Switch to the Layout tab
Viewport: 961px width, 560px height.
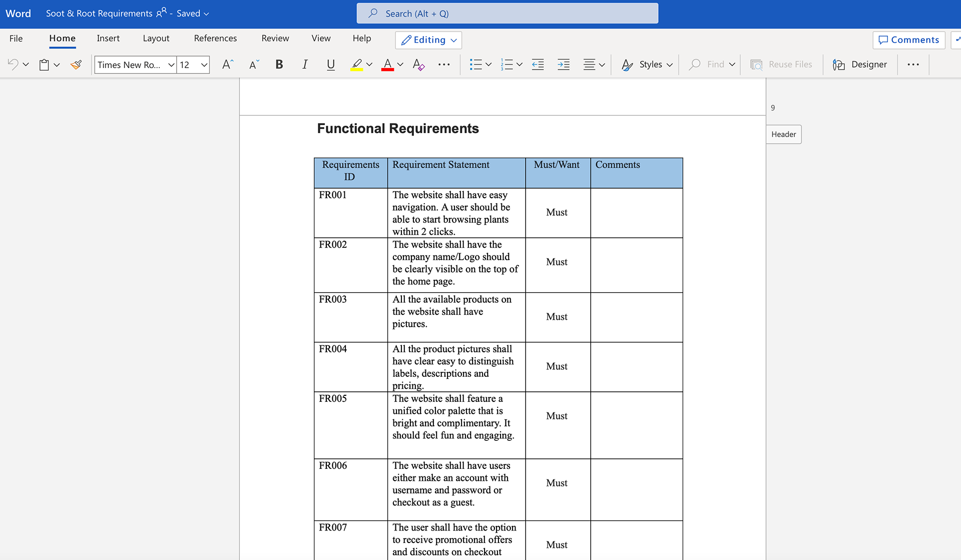coord(156,39)
